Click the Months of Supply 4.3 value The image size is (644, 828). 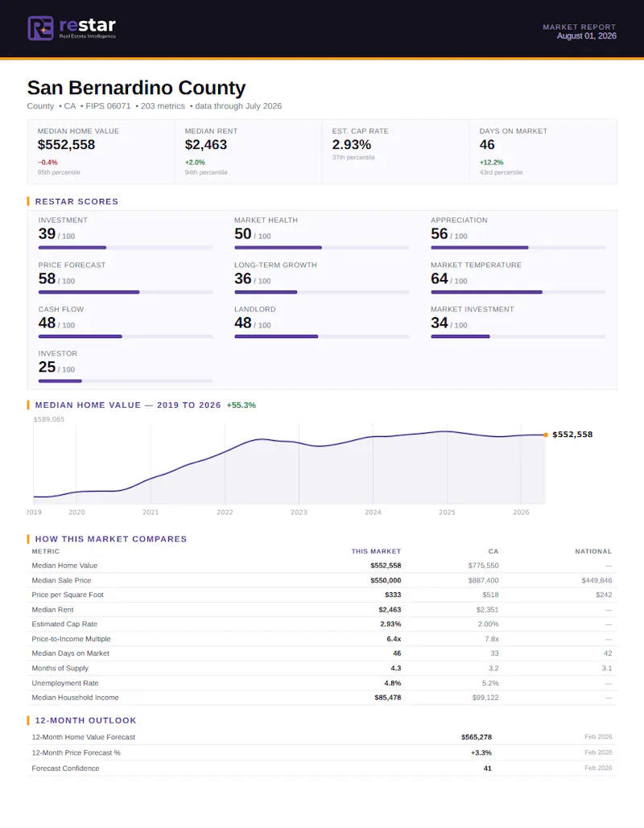(x=396, y=668)
